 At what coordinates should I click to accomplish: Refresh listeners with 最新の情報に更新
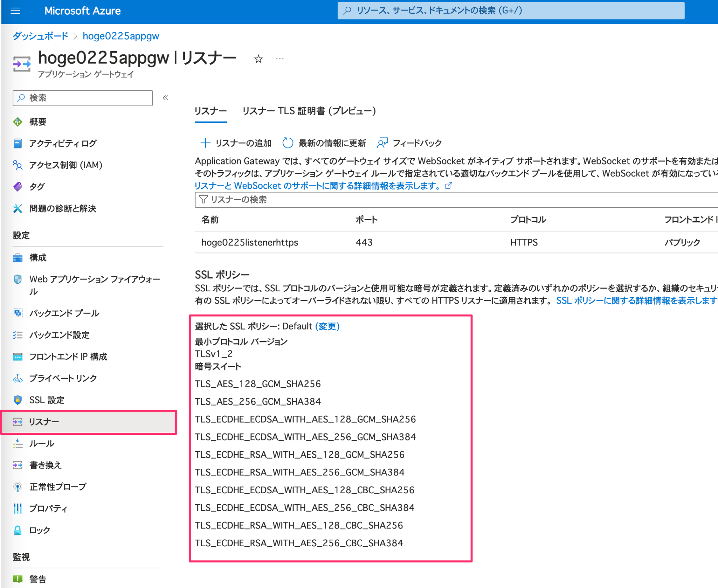(332, 143)
